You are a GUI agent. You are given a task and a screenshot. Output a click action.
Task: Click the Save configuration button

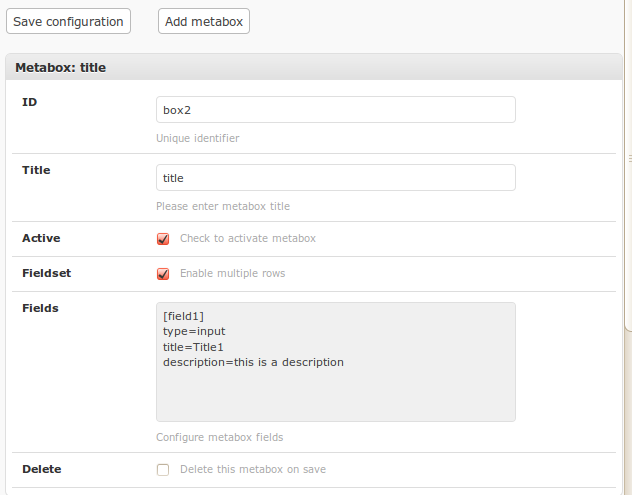[x=68, y=21]
